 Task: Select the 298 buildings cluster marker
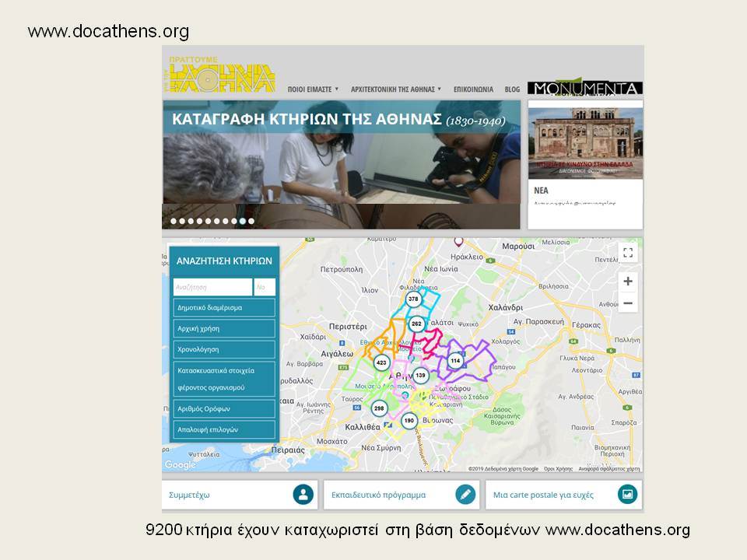click(x=379, y=408)
